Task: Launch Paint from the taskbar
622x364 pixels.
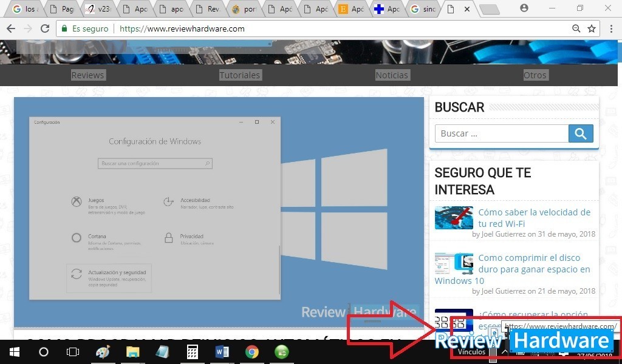Action: [x=103, y=352]
